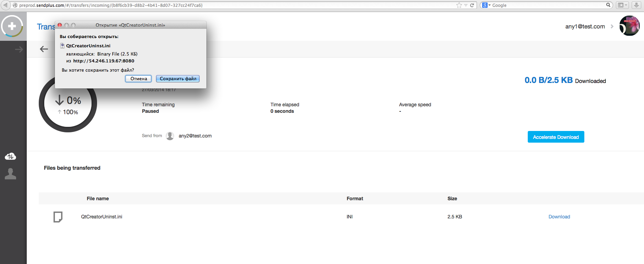
Task: Expand the any1@test.com account chevron
Action: point(612,26)
